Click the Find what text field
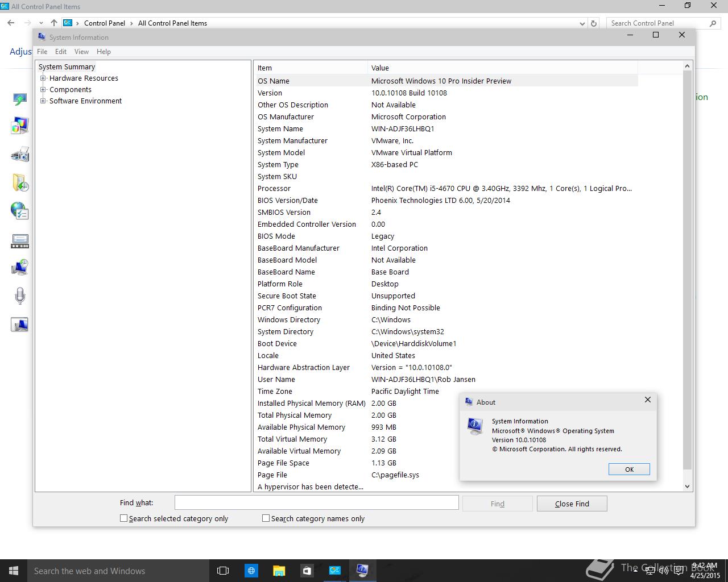 click(x=316, y=502)
